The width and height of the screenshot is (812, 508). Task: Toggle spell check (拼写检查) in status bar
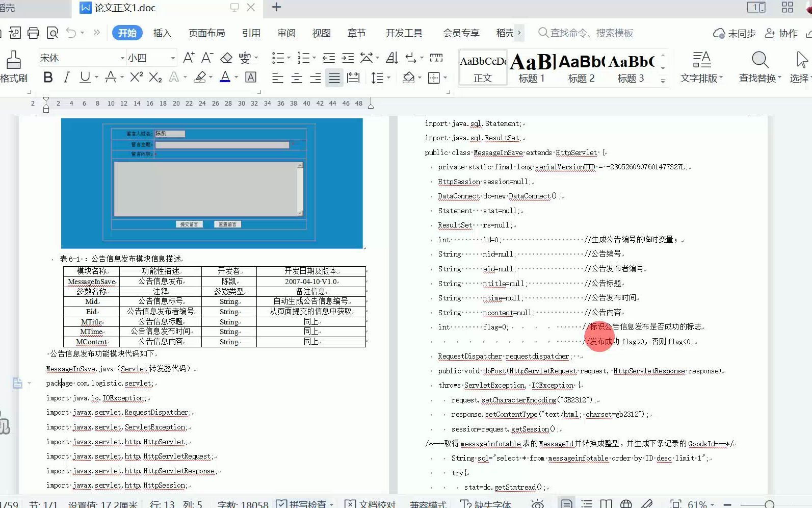point(304,504)
